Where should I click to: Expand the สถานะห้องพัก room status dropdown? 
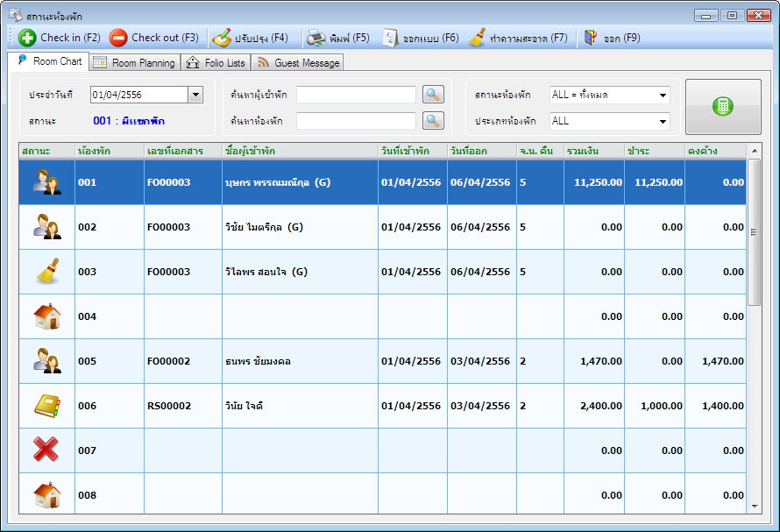coord(663,95)
